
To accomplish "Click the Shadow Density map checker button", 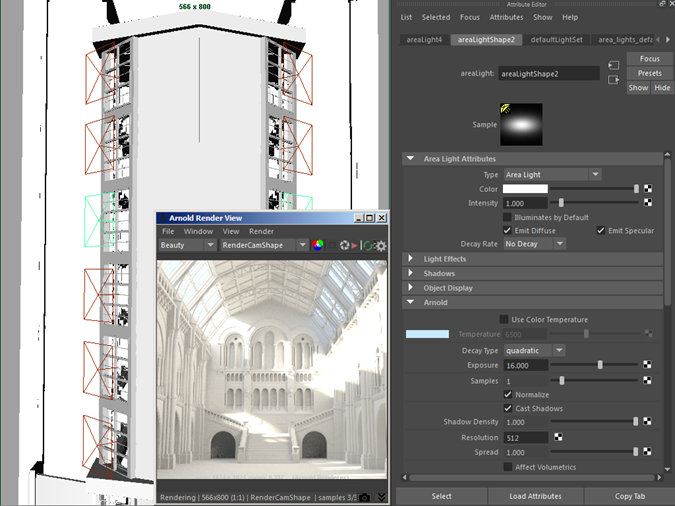I will coord(647,422).
